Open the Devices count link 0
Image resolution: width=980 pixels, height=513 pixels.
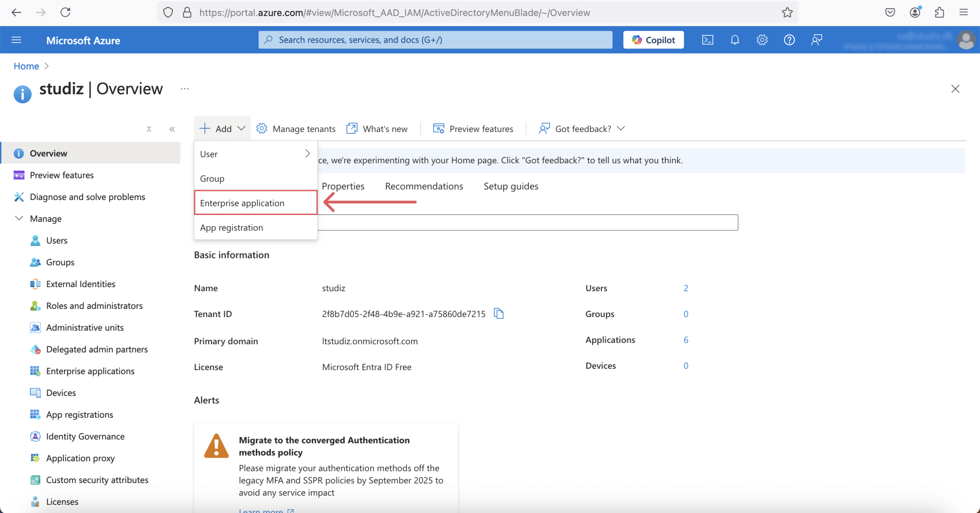[x=686, y=366]
